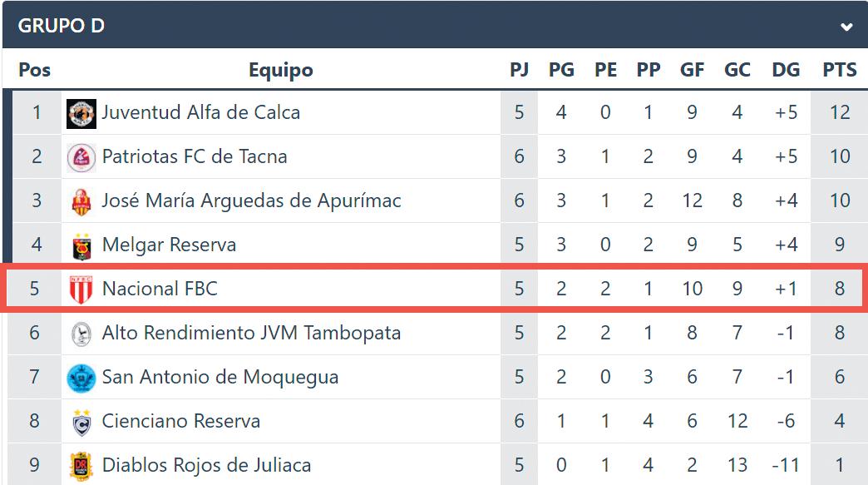Open Diablos Rojos de Juliaca team name

[206, 465]
